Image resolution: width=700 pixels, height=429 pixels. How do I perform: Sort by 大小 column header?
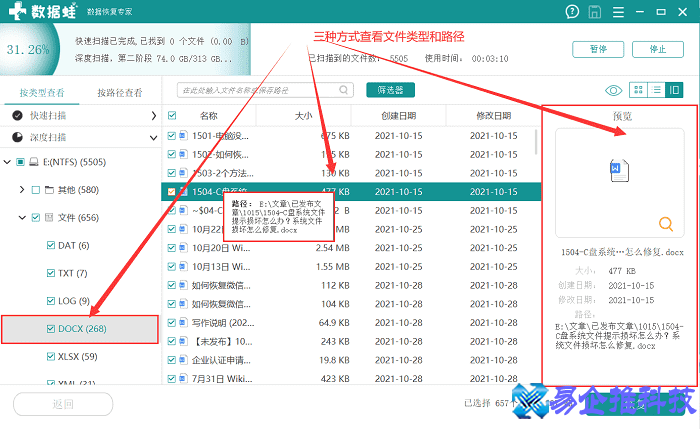pos(303,116)
